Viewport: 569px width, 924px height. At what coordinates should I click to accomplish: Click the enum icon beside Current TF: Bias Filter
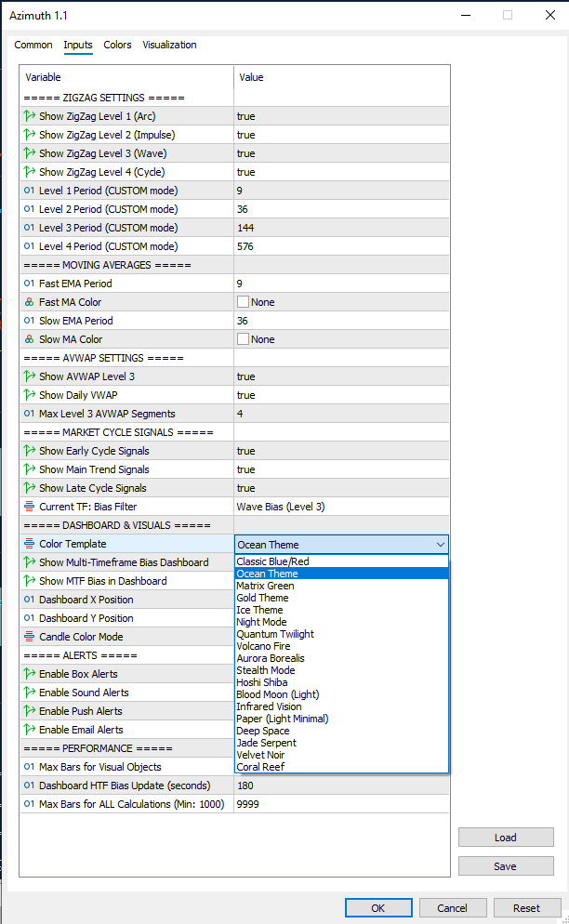[30, 507]
